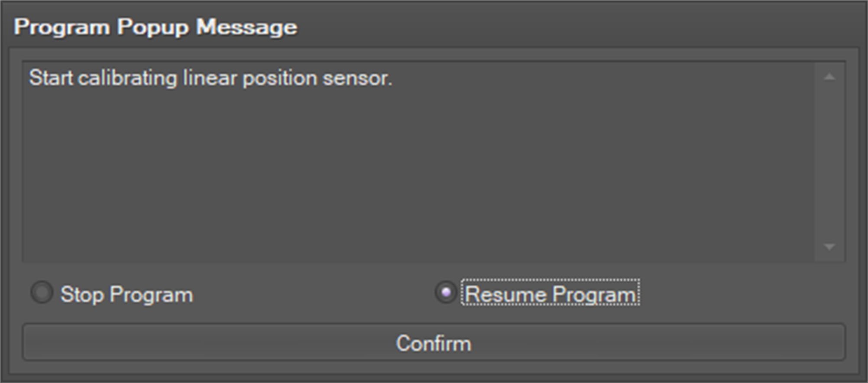This screenshot has width=868, height=383.
Task: Click the message box scroll down arrow
Action: click(829, 247)
